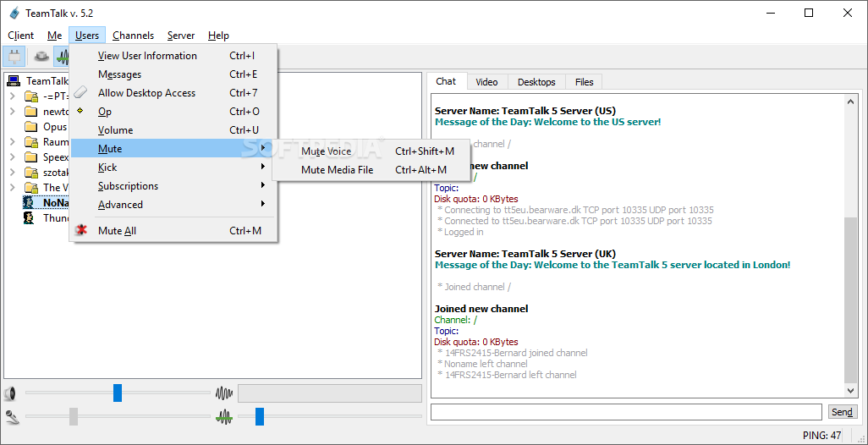The height and width of the screenshot is (445, 868).
Task: Switch to the Video tab
Action: click(486, 82)
